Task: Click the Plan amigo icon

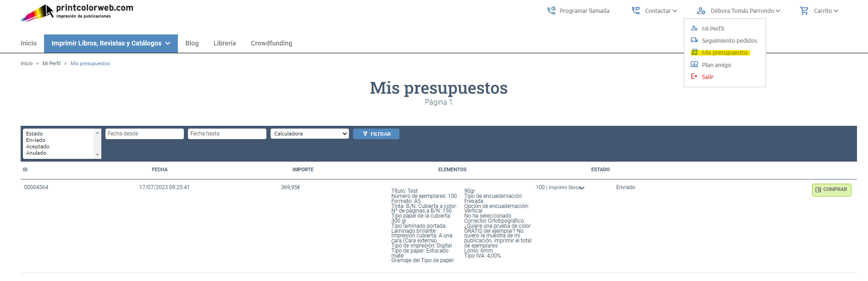Action: (694, 65)
